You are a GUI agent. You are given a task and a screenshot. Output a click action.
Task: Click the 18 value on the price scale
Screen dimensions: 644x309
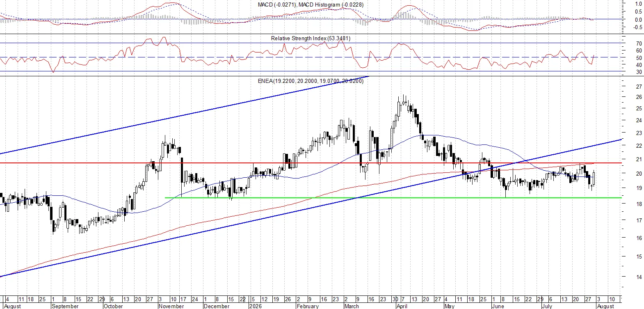639,204
